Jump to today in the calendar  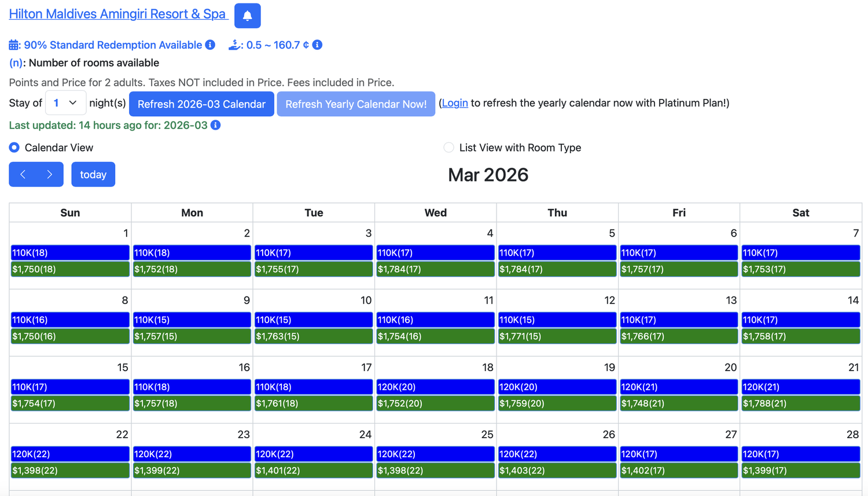[x=93, y=175]
